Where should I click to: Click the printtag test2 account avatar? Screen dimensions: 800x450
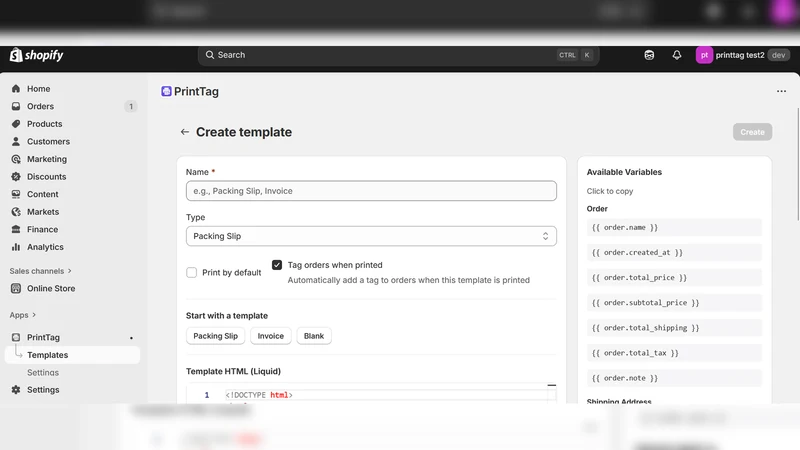click(704, 55)
